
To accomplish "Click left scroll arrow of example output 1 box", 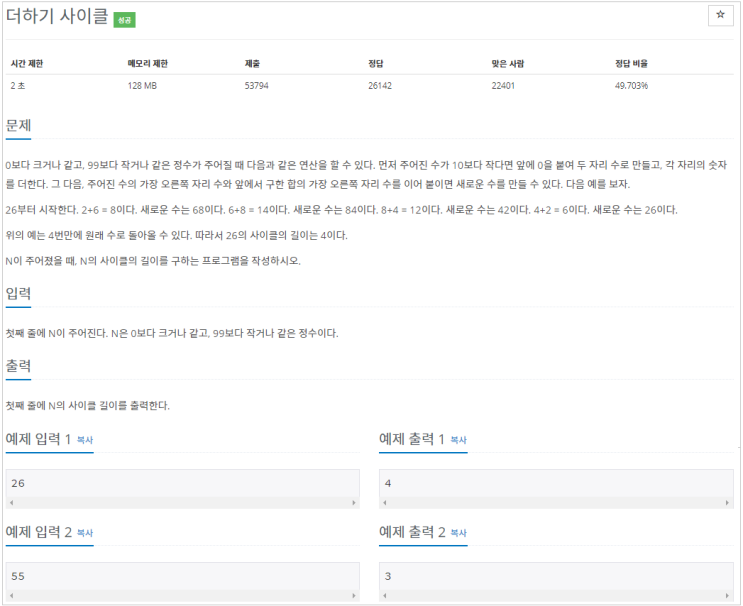I will tap(385, 503).
